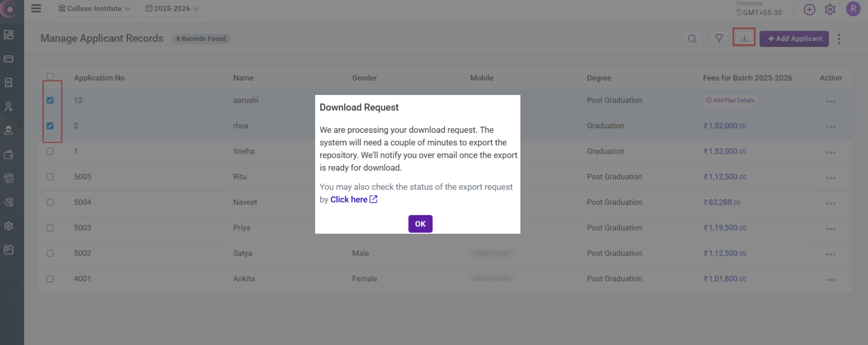Open the dashboard grid icon in sidebar
Screen dimensions: 868x345
[9, 35]
